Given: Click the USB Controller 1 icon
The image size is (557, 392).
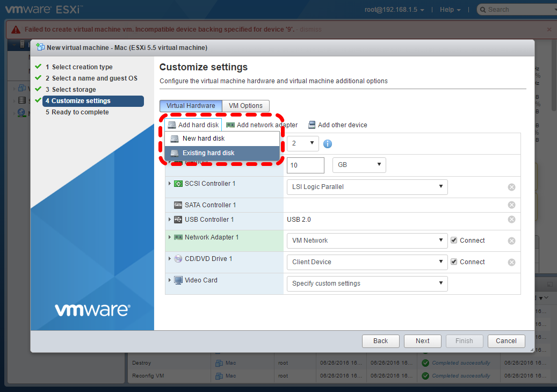Looking at the screenshot, I should (x=178, y=220).
